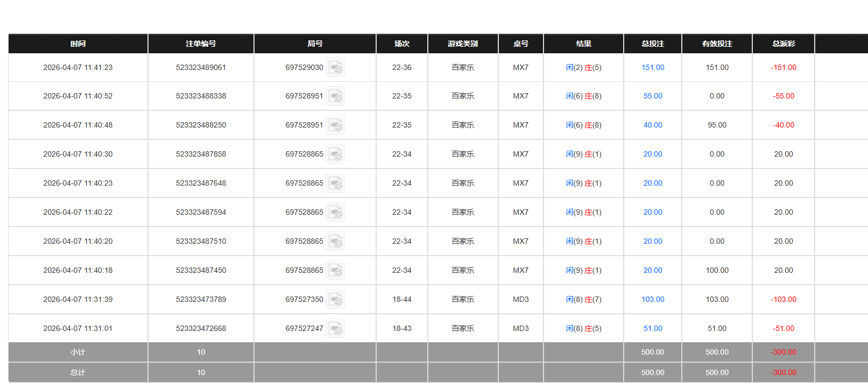868x388 pixels.
Task: Open video replay for round 697529030
Action: pyautogui.click(x=335, y=68)
